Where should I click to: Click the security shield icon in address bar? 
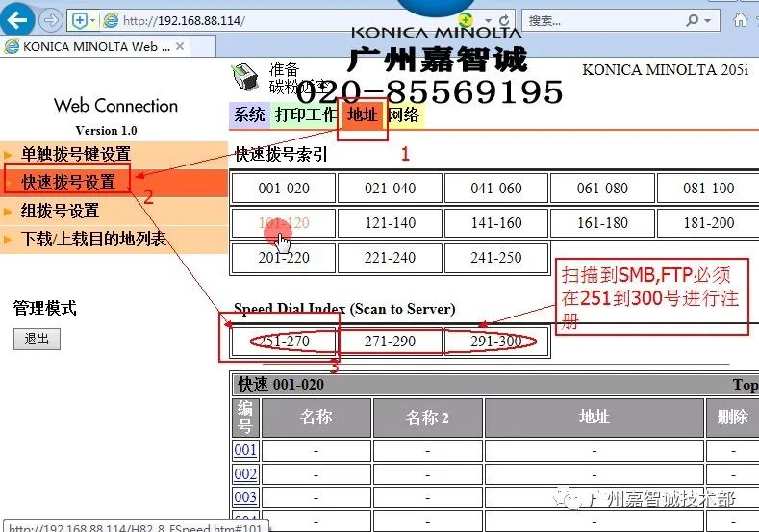tap(80, 20)
